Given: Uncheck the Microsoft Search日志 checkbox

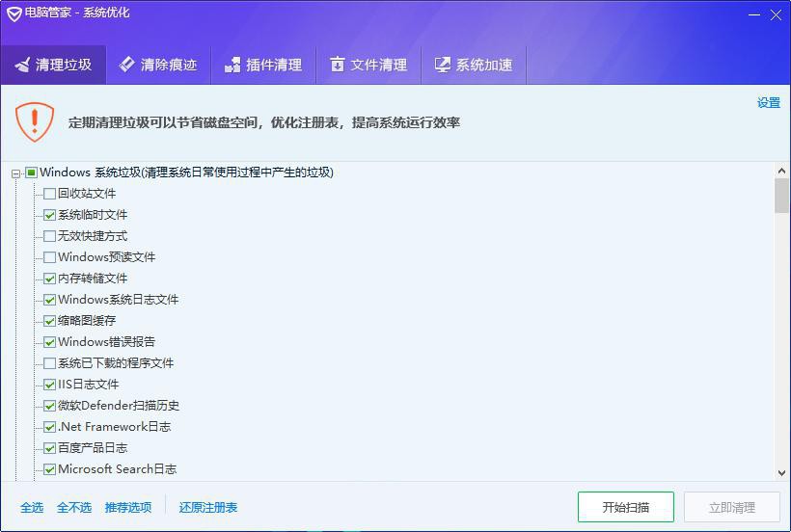Looking at the screenshot, I should click(x=49, y=469).
